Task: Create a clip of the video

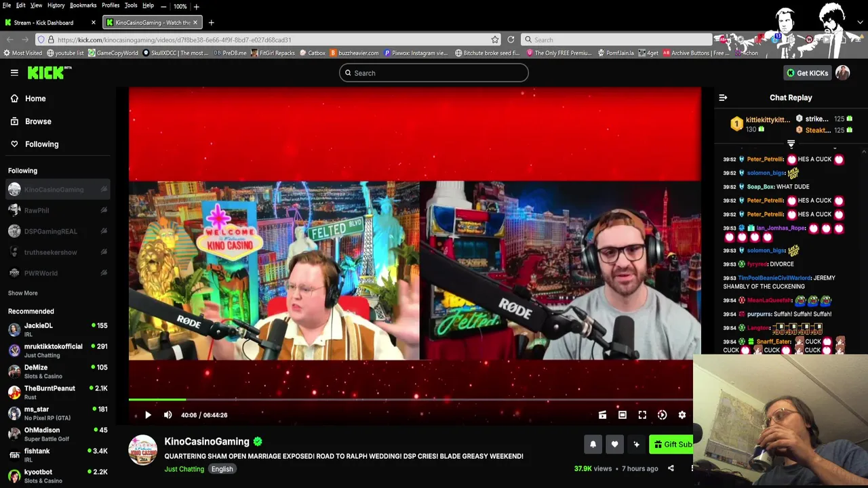Action: [602, 415]
